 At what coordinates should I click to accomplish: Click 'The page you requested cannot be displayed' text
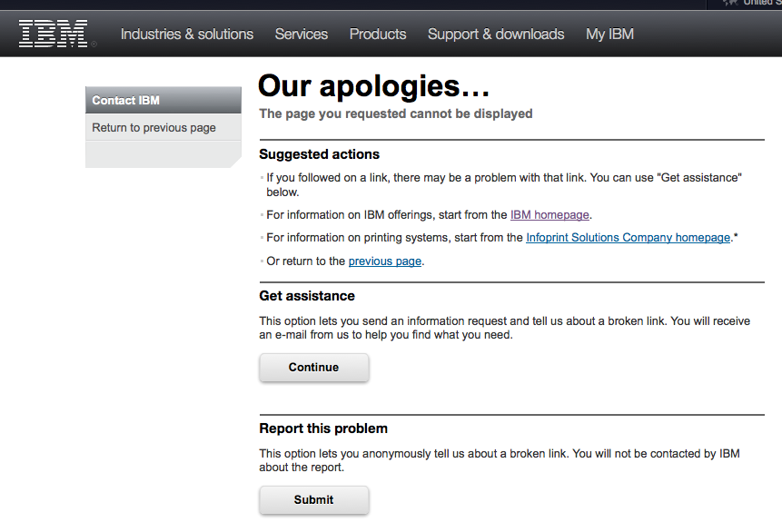click(395, 113)
